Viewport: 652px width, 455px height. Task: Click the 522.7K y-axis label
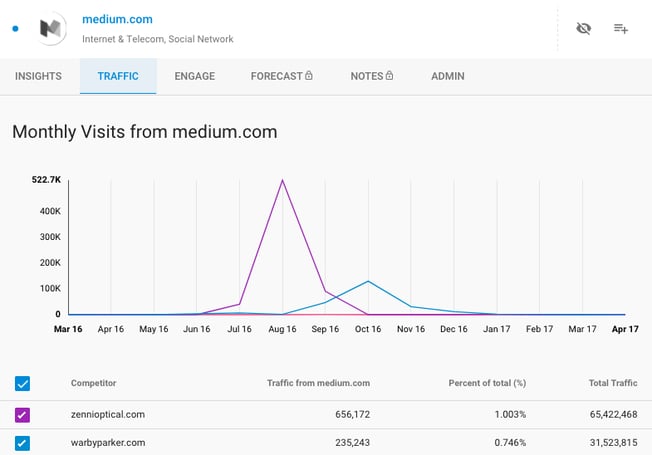pos(46,180)
